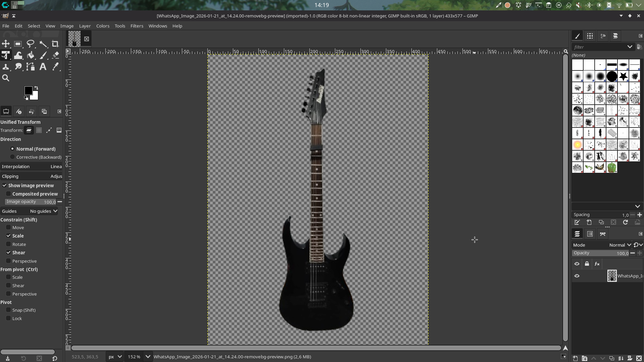Image resolution: width=644 pixels, height=362 pixels.
Task: Refresh the brushes list
Action: click(x=625, y=222)
